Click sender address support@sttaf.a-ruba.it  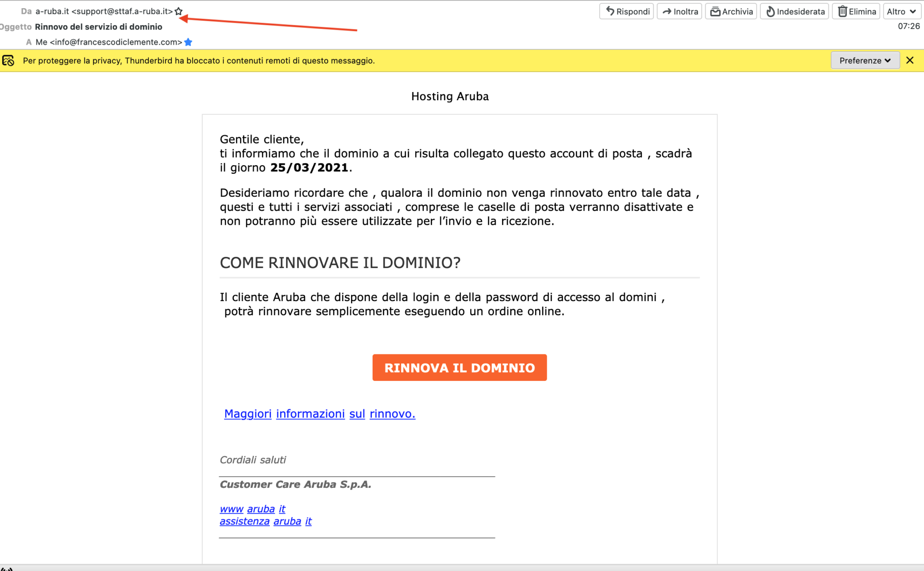(122, 11)
